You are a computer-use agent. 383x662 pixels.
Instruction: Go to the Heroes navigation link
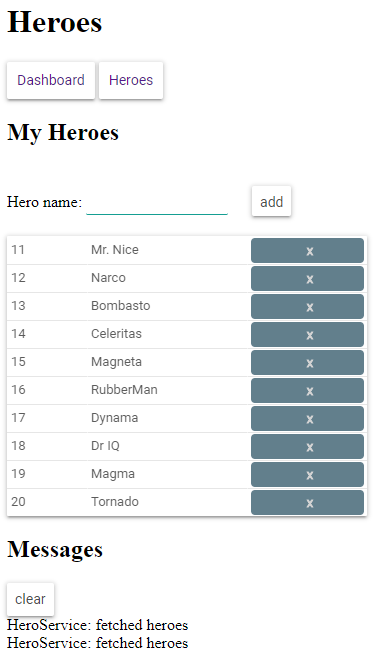tap(131, 80)
